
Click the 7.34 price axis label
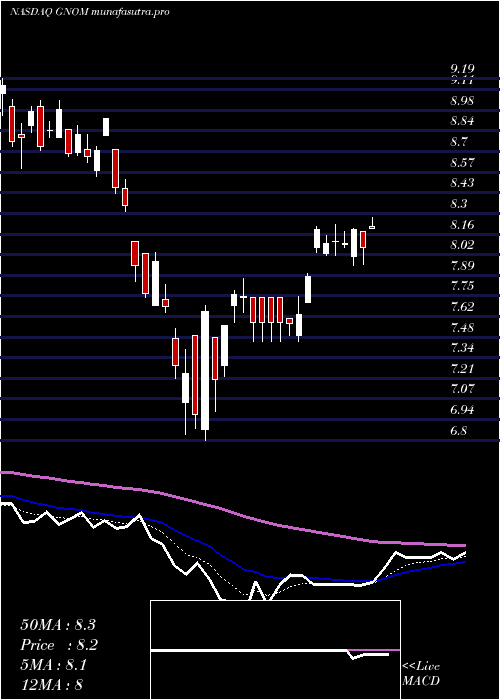click(x=462, y=348)
